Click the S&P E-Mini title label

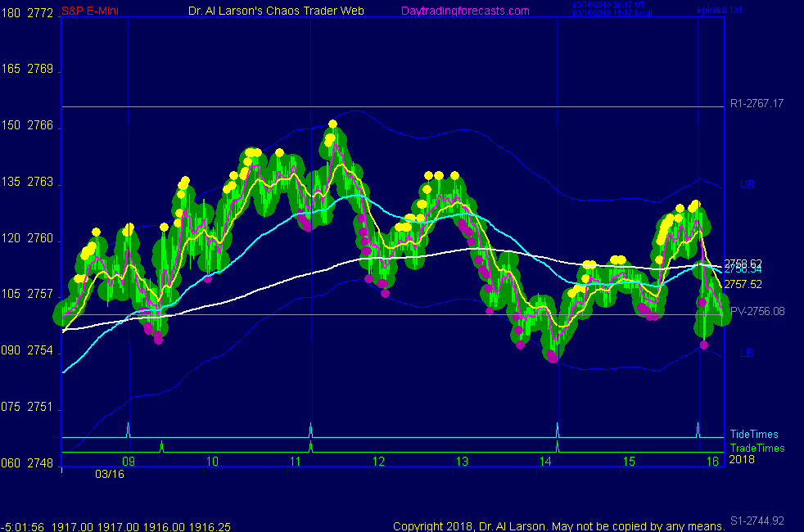90,11
